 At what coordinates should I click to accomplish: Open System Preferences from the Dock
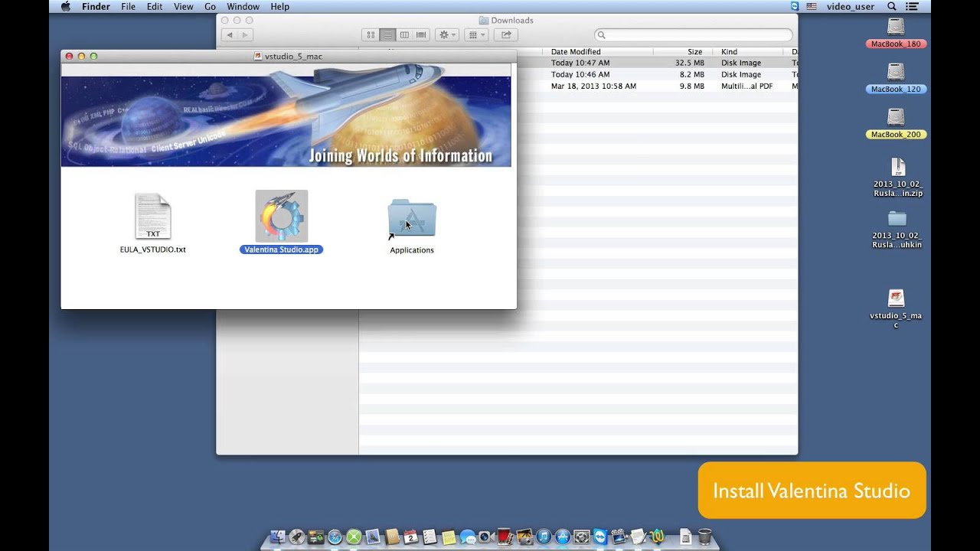(x=582, y=537)
